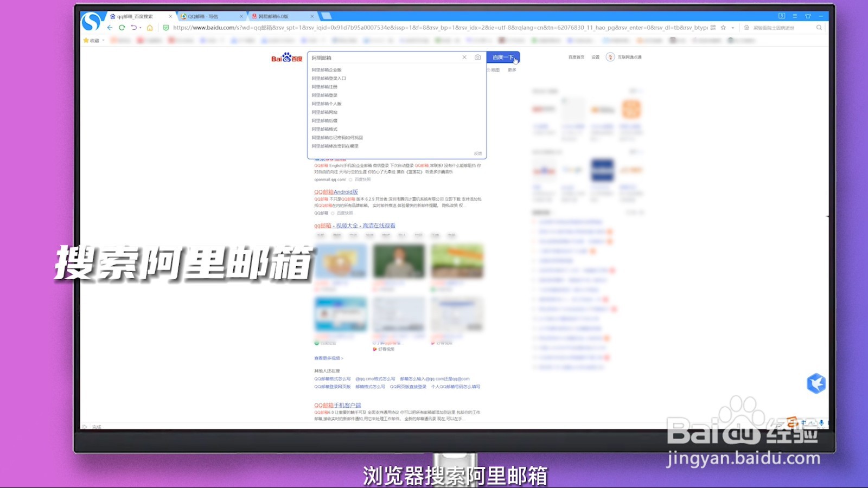Image resolution: width=868 pixels, height=488 pixels.
Task: Click related search QQ邮箱格式怎么写
Action: click(x=332, y=379)
